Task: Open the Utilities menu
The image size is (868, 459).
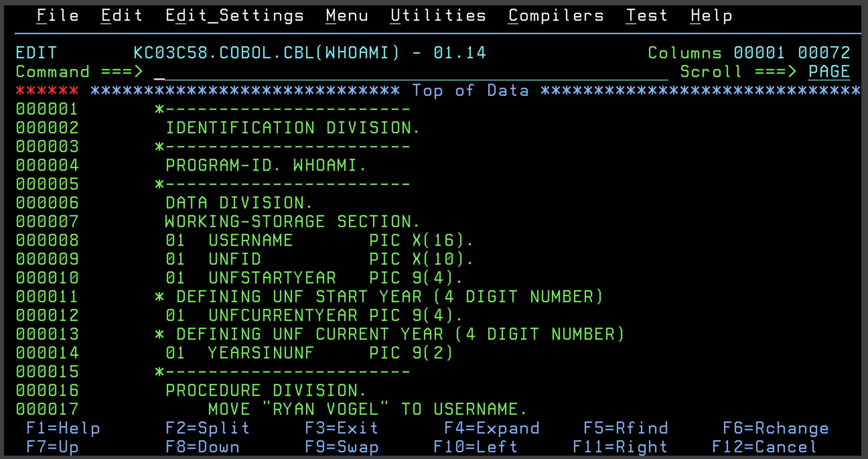Action: [439, 15]
